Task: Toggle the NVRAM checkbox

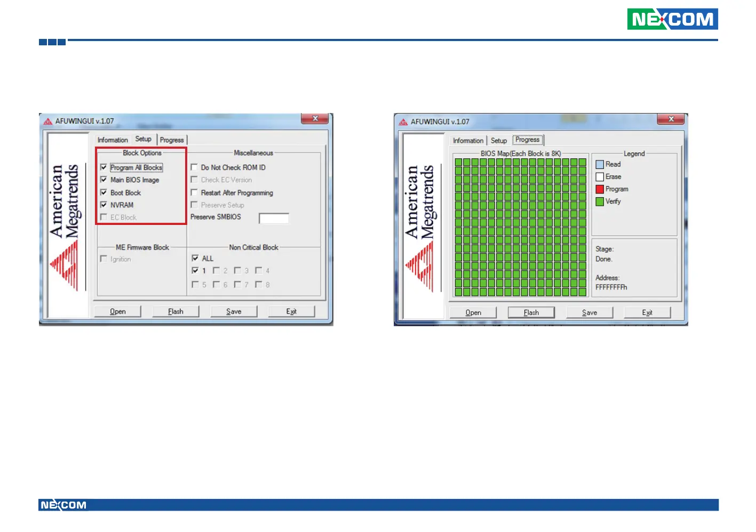Action: click(104, 205)
